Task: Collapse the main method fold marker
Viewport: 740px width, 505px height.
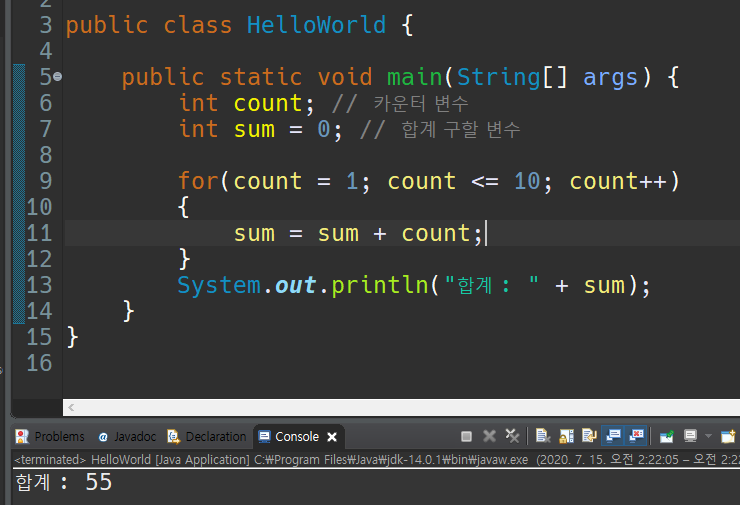Action: 58,76
